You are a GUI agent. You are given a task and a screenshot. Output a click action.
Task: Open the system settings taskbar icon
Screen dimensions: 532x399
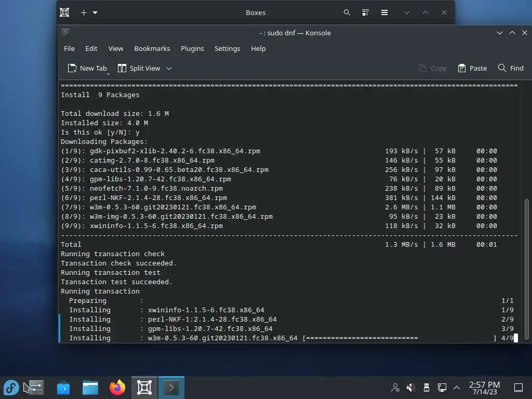point(36,388)
